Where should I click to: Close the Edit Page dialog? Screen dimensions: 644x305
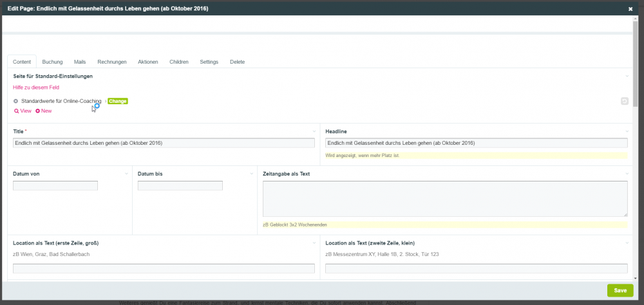(630, 9)
